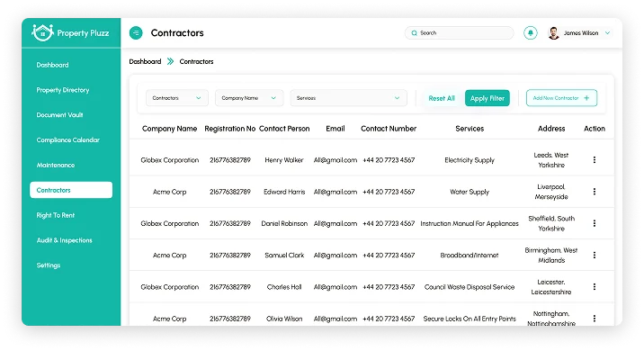Viewport: 644px width, 351px height.
Task: Select the Henry Walker contact cell
Action: (x=284, y=160)
